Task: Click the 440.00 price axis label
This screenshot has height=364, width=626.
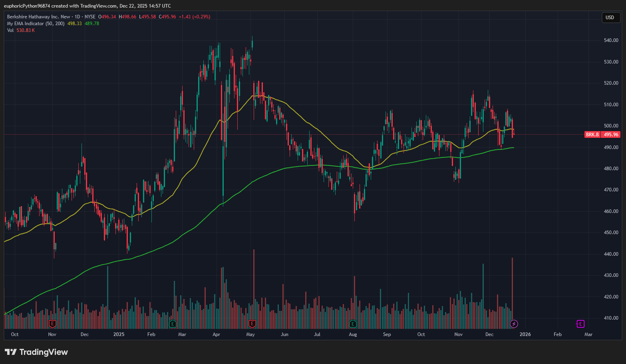Action: click(611, 254)
